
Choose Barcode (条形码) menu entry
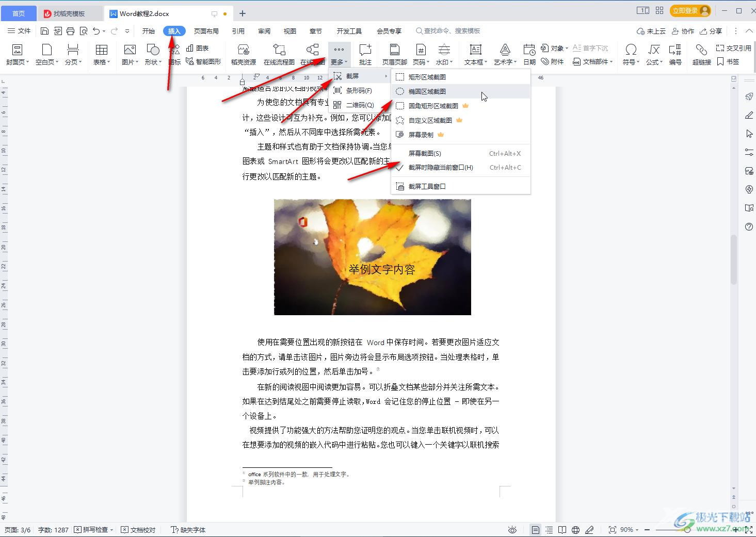(x=360, y=90)
